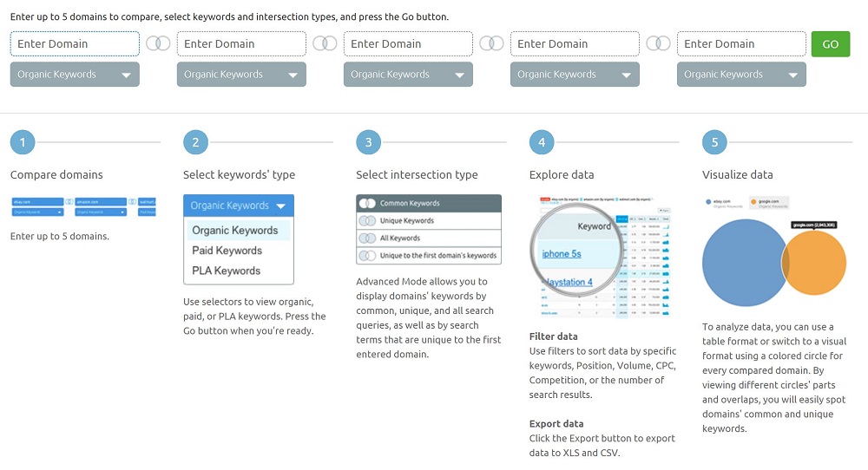The width and height of the screenshot is (868, 470).
Task: Activate the fifth Enter Domain field beside GO
Action: 741,43
